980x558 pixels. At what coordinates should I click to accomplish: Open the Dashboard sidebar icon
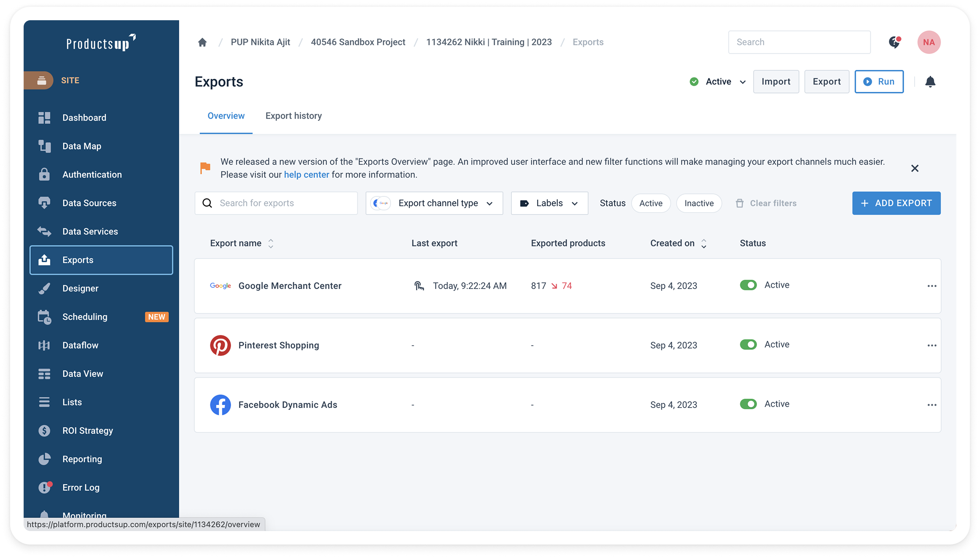[44, 118]
